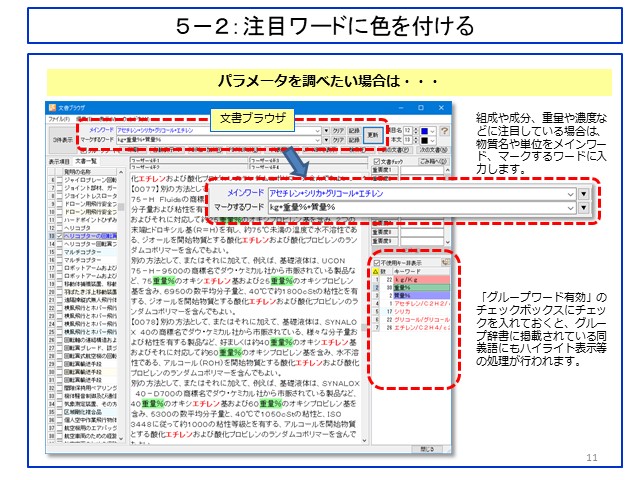This screenshot has width=640, height=480.
Task: Check the row 12 ヘリコプタ checkbox
Action: click(x=60, y=228)
